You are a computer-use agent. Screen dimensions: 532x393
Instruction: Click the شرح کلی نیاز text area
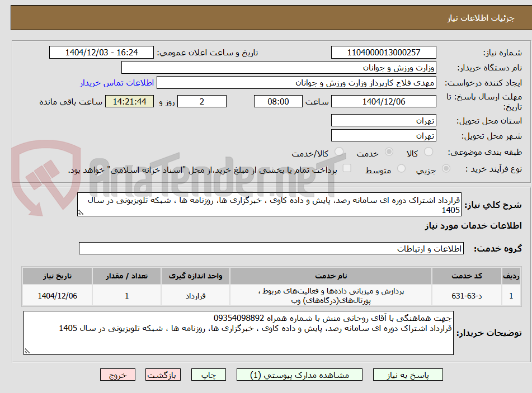(270, 205)
